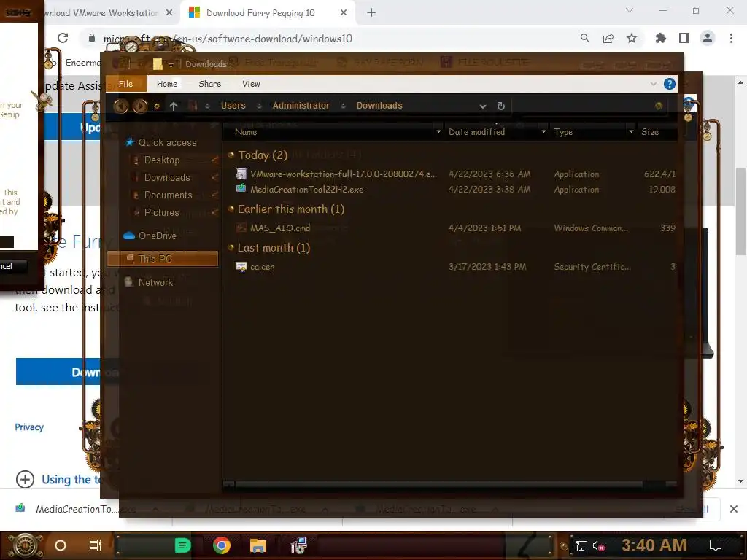Open the Share ribbon tab
Image resolution: width=747 pixels, height=560 pixels.
[209, 84]
